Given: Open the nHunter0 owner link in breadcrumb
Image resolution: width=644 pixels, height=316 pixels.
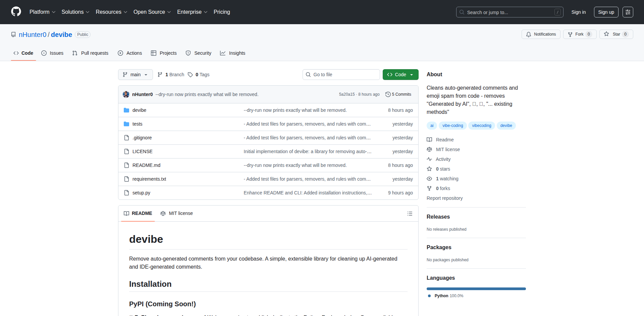Looking at the screenshot, I should point(33,35).
